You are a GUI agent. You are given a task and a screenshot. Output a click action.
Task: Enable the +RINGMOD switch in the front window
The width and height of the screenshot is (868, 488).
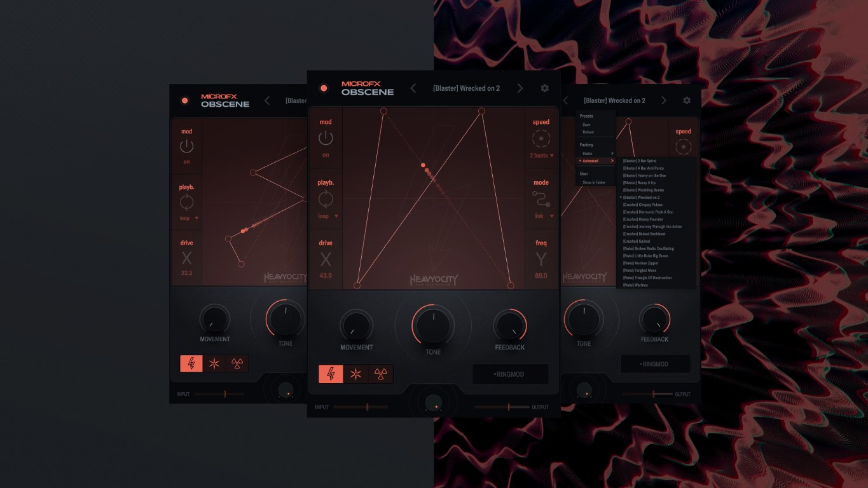point(510,374)
